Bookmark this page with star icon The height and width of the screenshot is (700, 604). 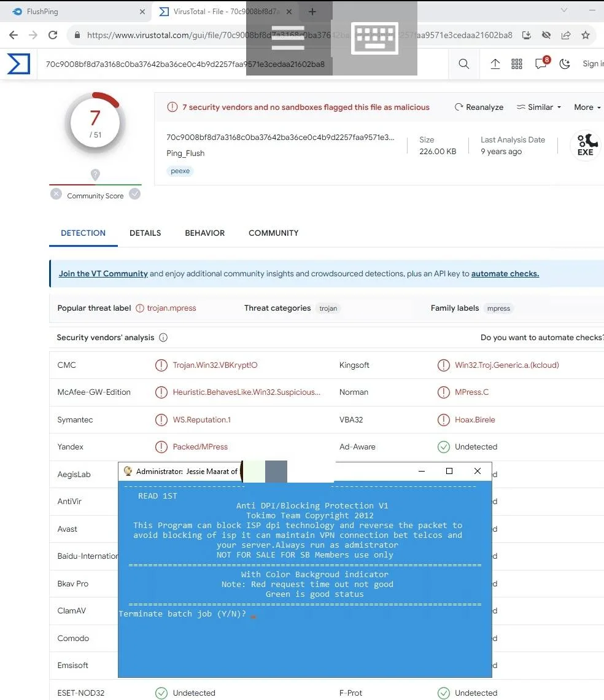pyautogui.click(x=586, y=35)
